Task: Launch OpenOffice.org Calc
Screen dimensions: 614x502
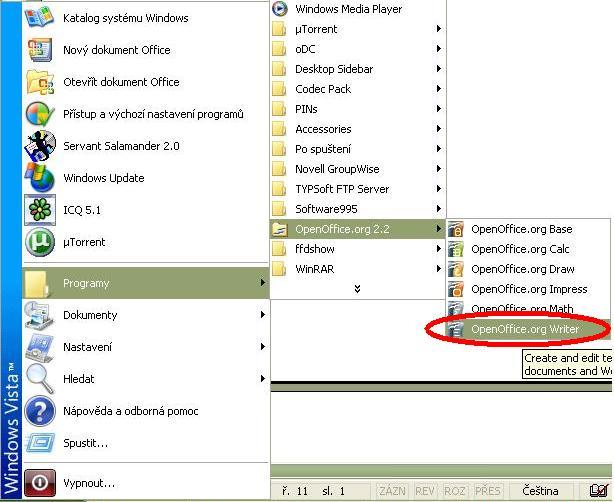Action: [x=529, y=249]
